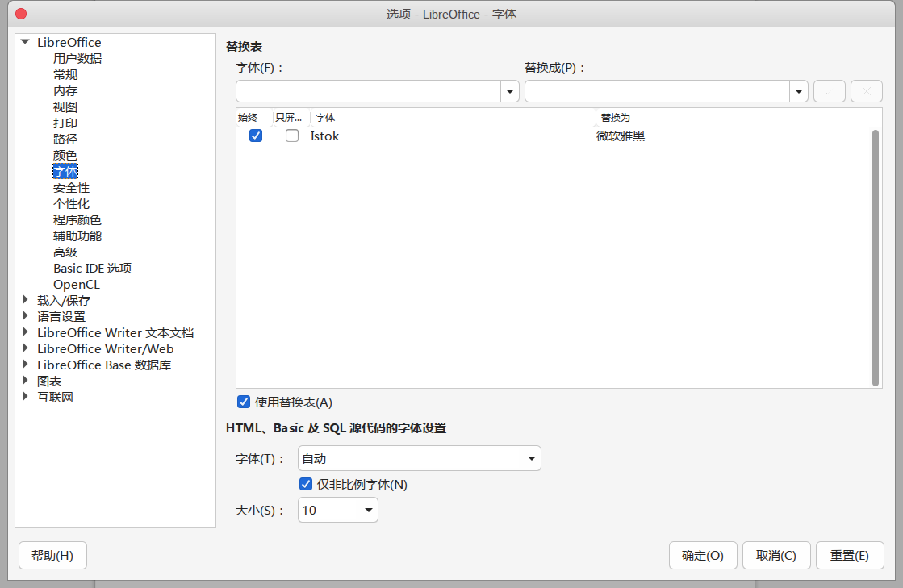Select 程序颜色 in options tree

click(77, 220)
